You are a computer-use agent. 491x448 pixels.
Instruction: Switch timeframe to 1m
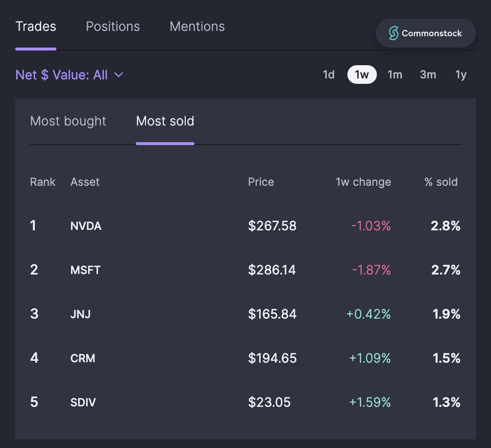tap(395, 75)
